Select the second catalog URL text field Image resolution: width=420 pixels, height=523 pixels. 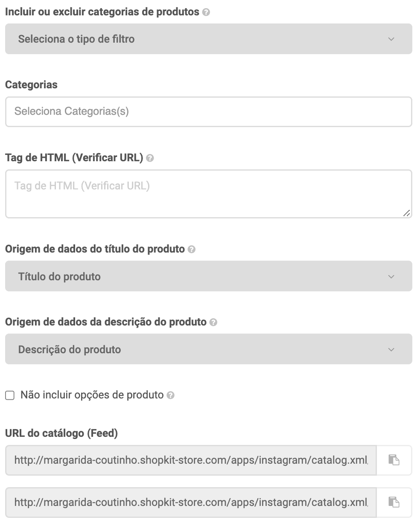click(190, 503)
